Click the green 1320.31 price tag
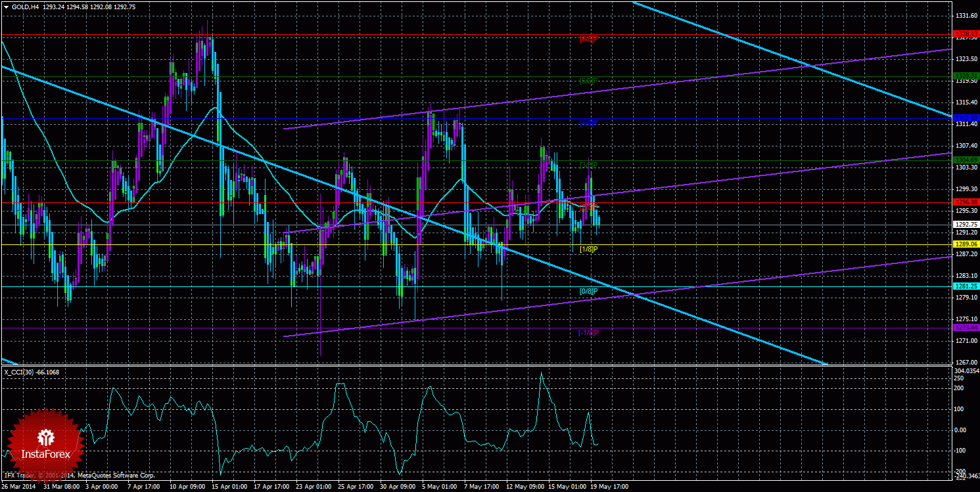 [966, 76]
